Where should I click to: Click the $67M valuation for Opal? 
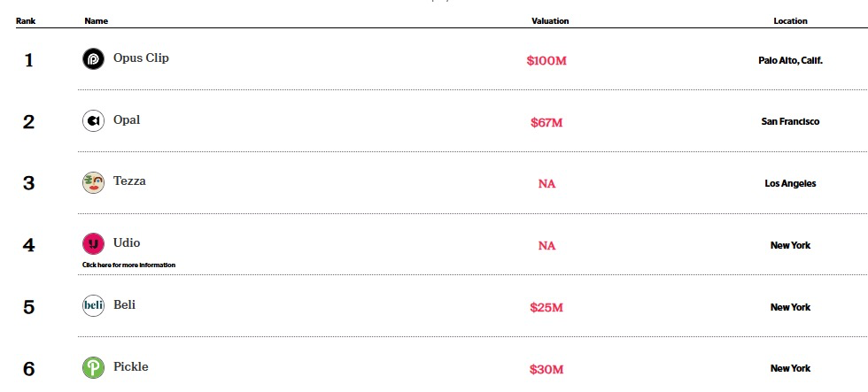(x=546, y=123)
